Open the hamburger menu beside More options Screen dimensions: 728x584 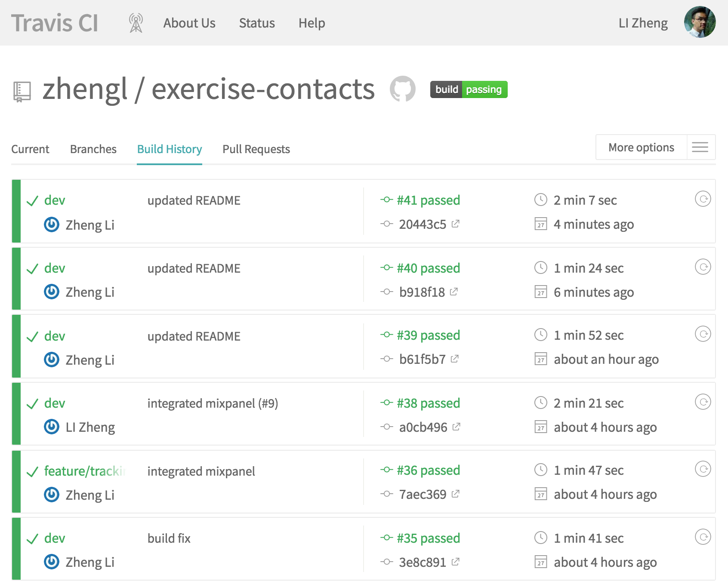point(700,147)
